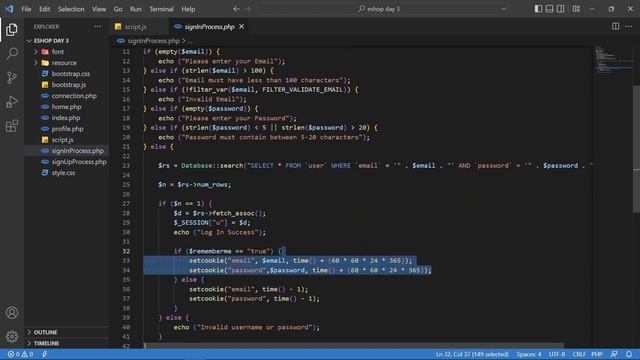Click the vertical editor scrollbar

coord(636,149)
